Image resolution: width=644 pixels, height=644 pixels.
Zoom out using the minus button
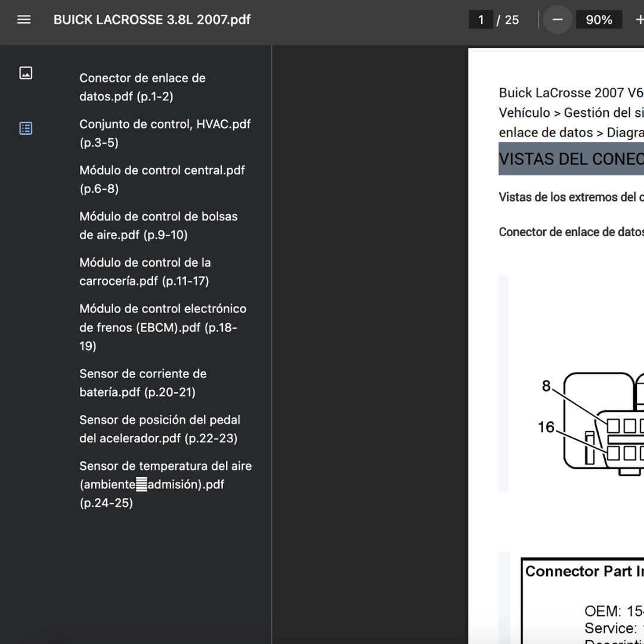(558, 20)
